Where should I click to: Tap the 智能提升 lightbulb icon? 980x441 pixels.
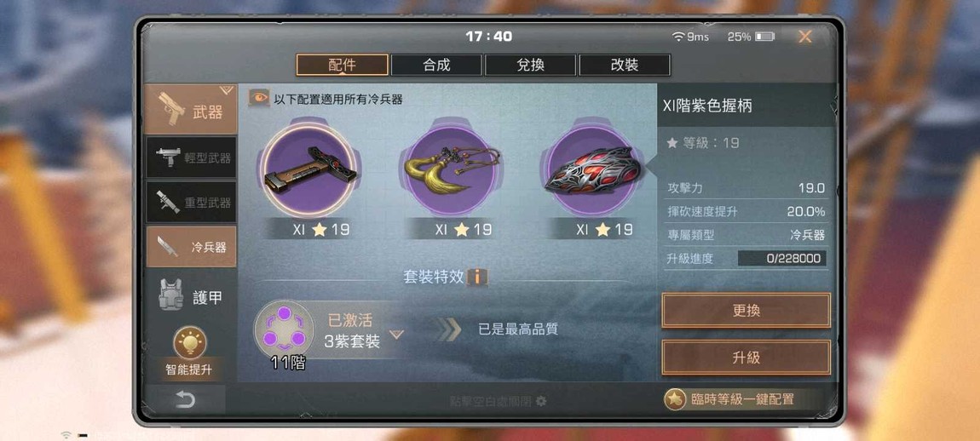[x=189, y=342]
